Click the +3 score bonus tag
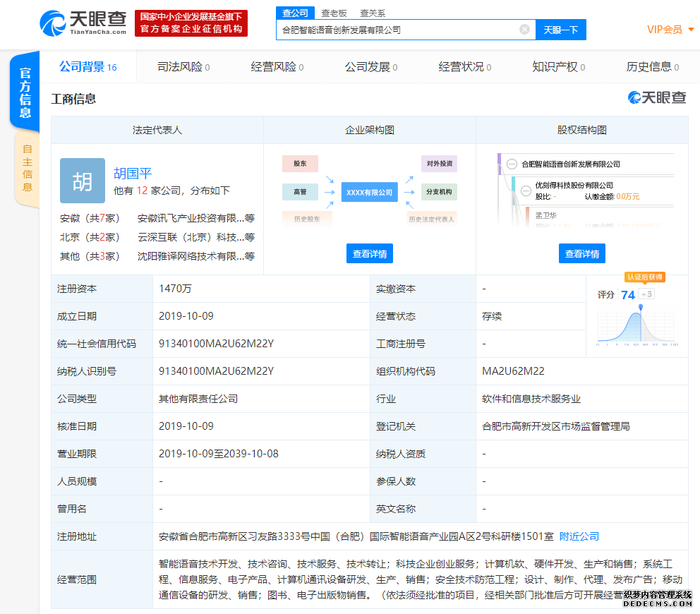This screenshot has width=700, height=614. point(646,294)
